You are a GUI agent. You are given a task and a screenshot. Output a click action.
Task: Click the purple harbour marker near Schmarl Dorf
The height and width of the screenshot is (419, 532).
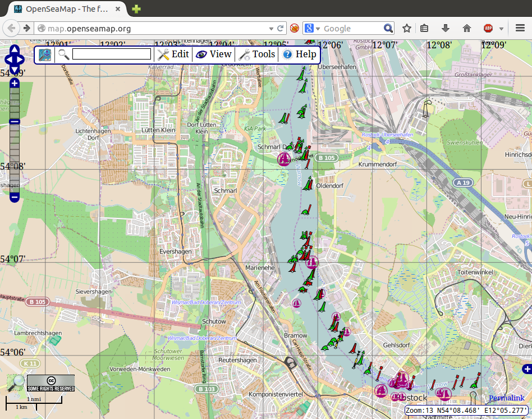(285, 159)
